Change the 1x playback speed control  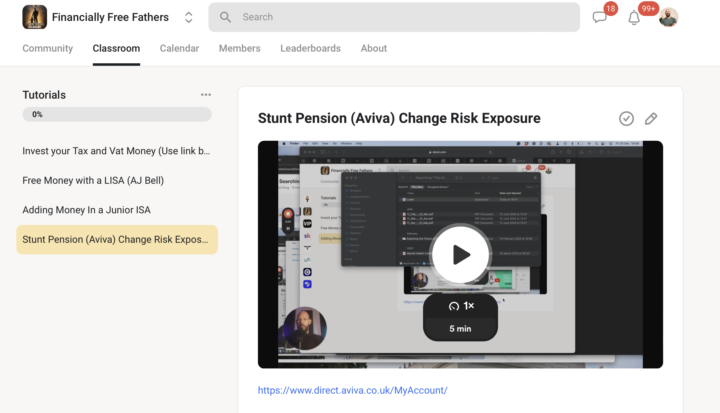coord(461,306)
